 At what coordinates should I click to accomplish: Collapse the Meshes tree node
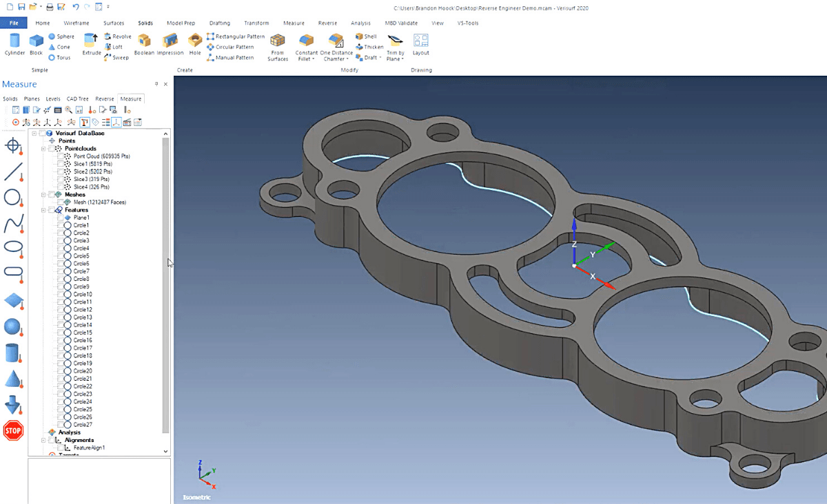pyautogui.click(x=43, y=195)
